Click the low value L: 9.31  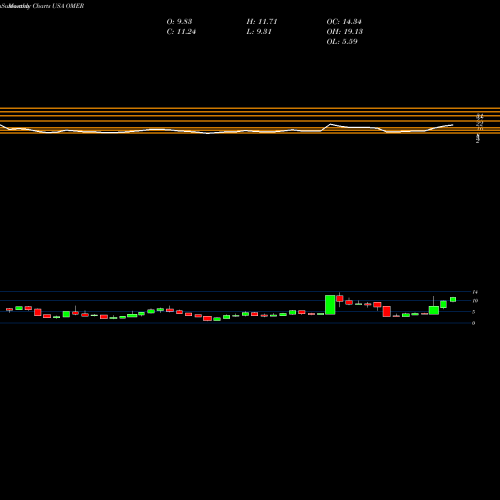tap(259, 32)
